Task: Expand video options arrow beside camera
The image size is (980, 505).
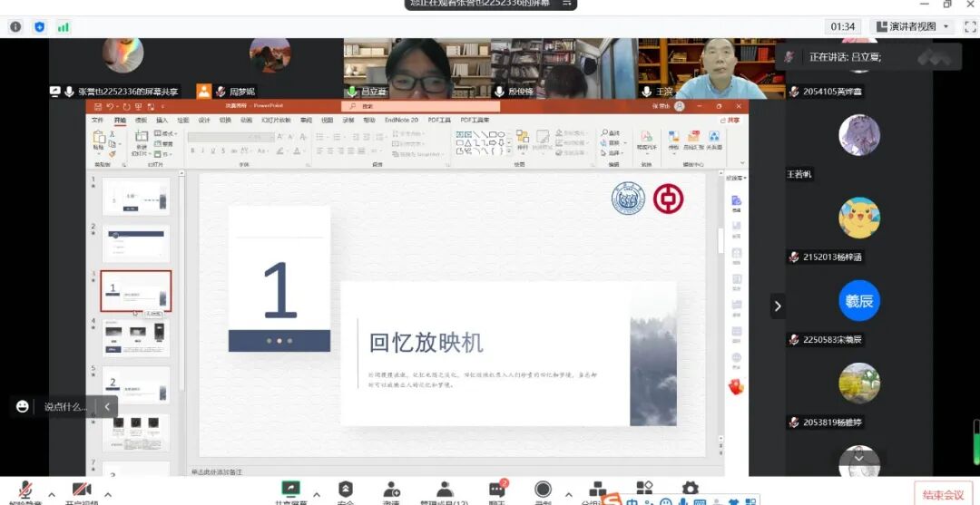Action: coord(107,494)
